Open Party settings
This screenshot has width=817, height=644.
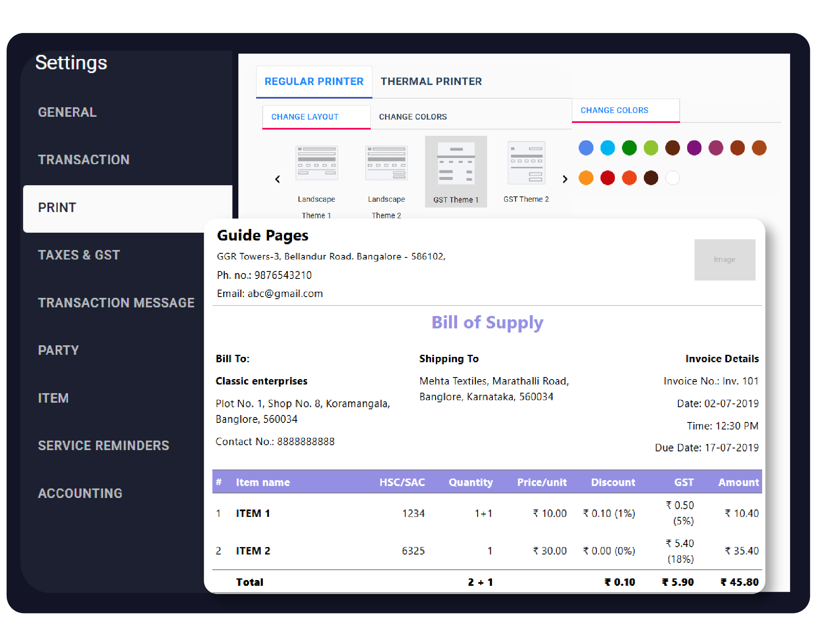[58, 350]
